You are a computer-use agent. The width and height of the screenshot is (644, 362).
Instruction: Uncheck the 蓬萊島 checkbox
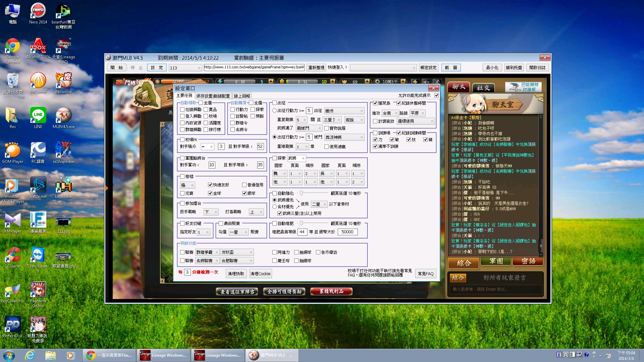[x=375, y=103]
